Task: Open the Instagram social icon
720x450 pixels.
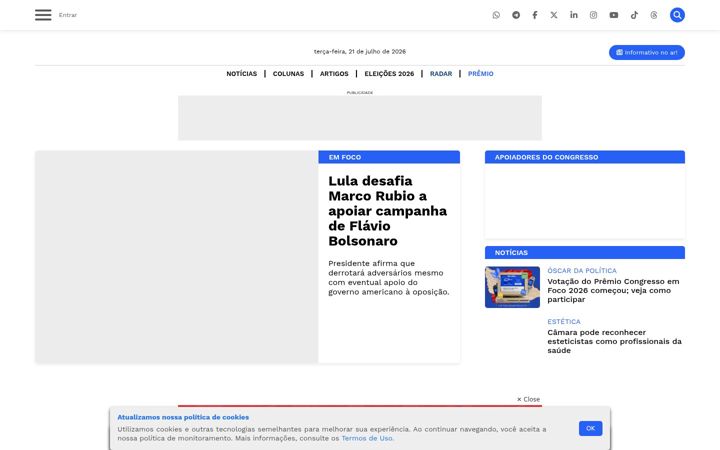Action: click(593, 15)
